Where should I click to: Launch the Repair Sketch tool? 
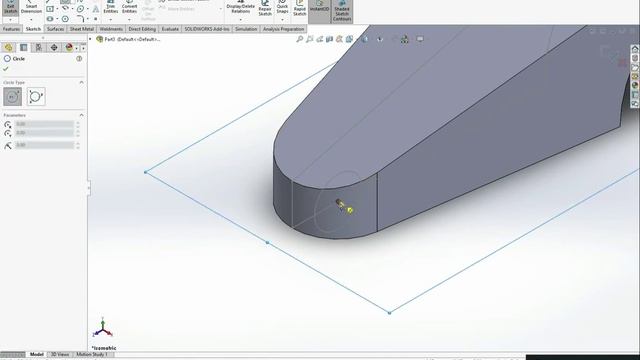point(265,8)
